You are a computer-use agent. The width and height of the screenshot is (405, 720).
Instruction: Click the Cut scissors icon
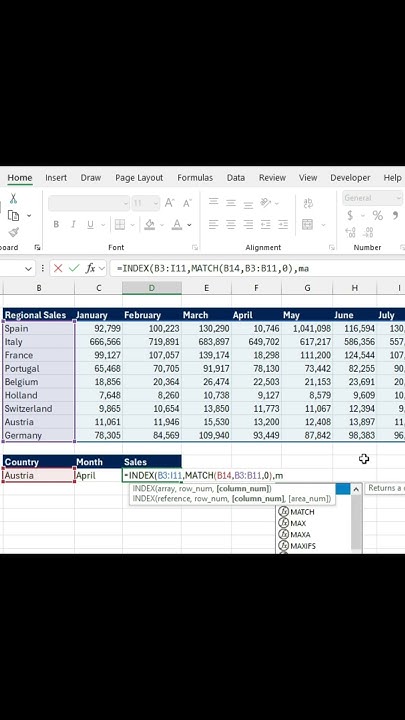coord(13,199)
